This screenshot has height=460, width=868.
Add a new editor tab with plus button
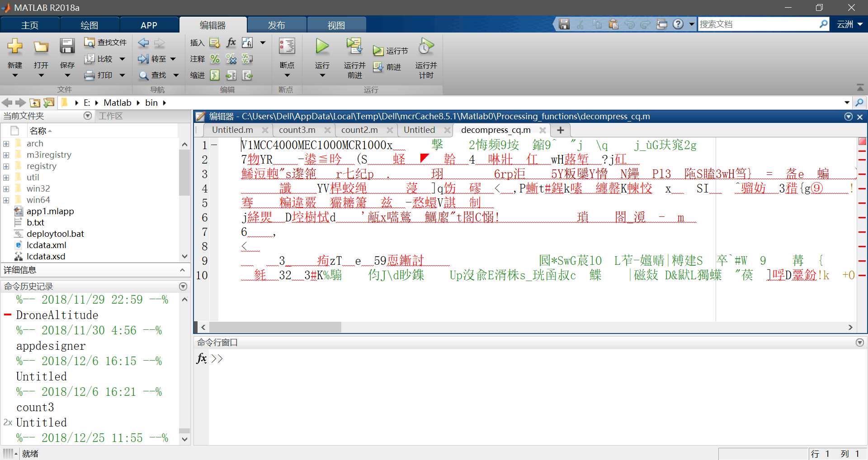561,130
